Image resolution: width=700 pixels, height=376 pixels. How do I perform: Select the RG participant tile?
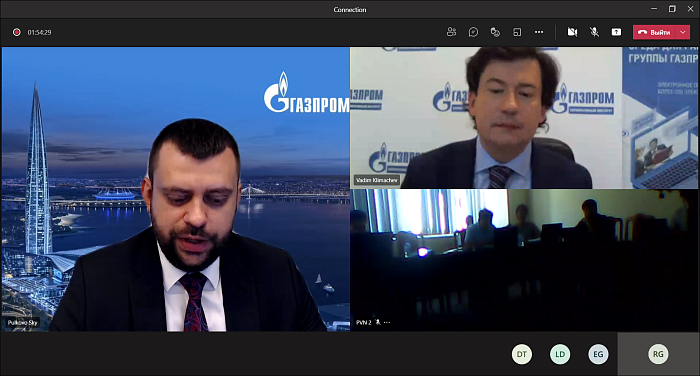tap(658, 354)
